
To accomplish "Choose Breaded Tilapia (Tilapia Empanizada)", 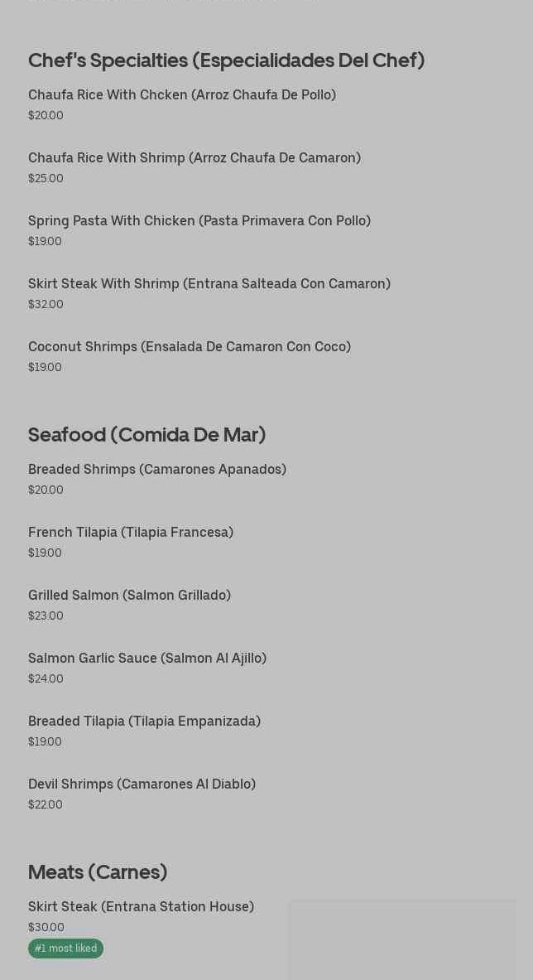I will (x=144, y=721).
